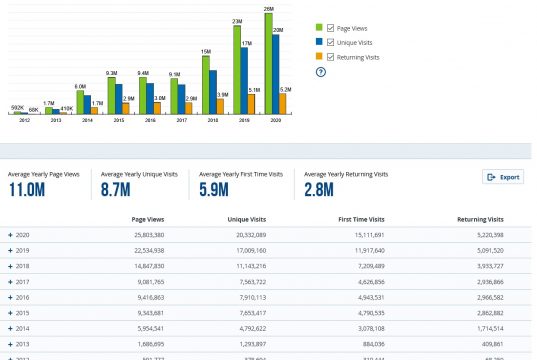Click the 2020 green Page Views bar
Viewport: 537px width, 360px height.
tap(268, 64)
